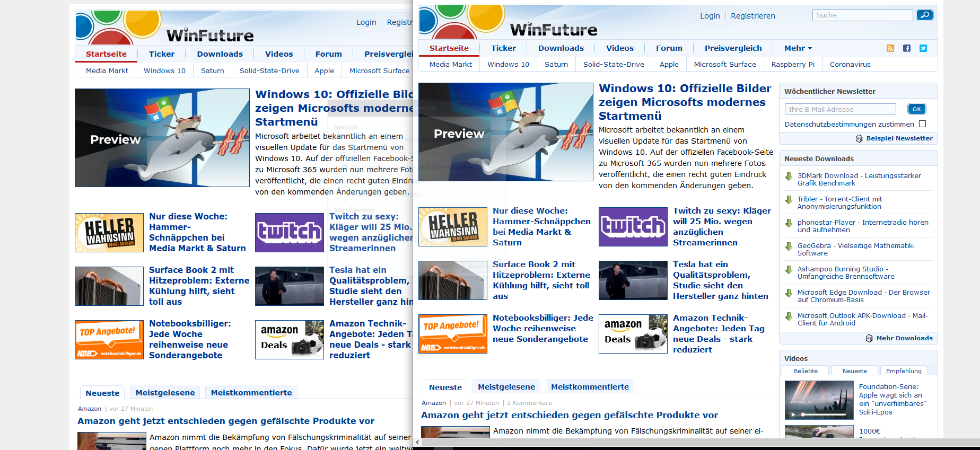
Task: Open Windows 10 Offizielle Bilder headline in right window
Action: (x=685, y=102)
